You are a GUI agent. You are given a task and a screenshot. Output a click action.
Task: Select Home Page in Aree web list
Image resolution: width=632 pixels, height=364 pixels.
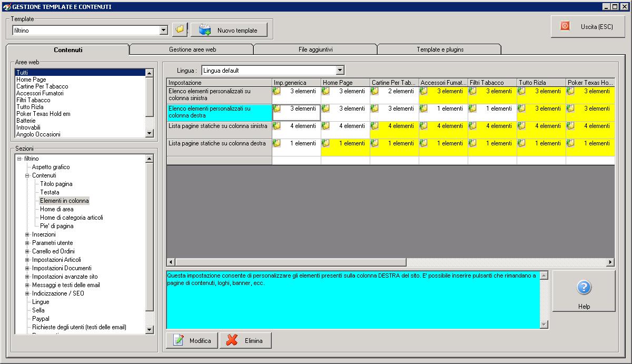click(x=80, y=80)
